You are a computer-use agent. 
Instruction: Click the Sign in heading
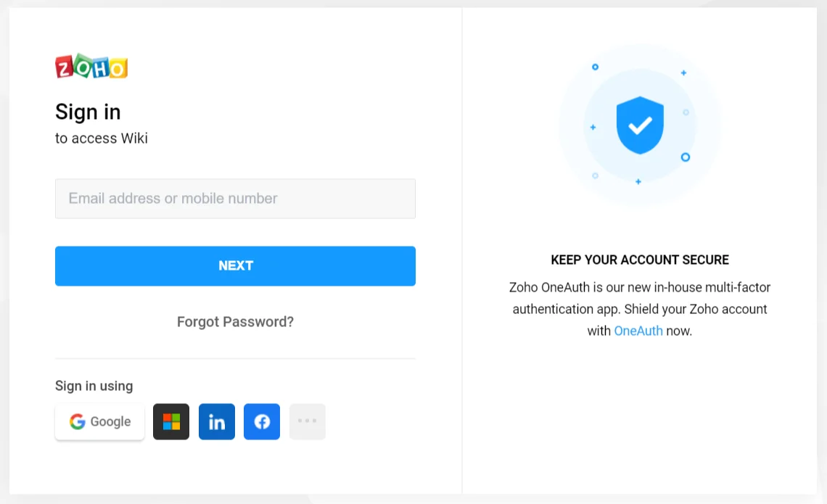88,112
